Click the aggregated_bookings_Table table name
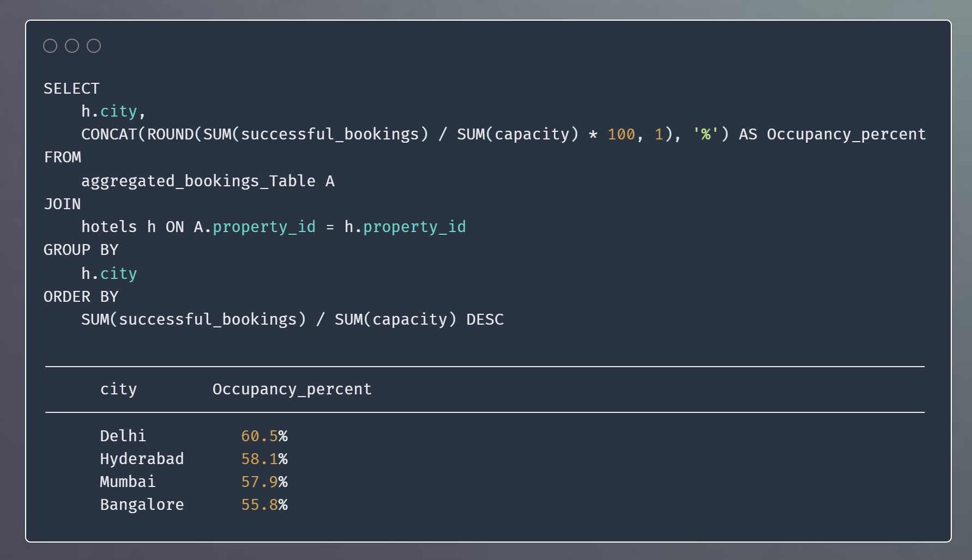972x560 pixels. pyautogui.click(x=198, y=181)
